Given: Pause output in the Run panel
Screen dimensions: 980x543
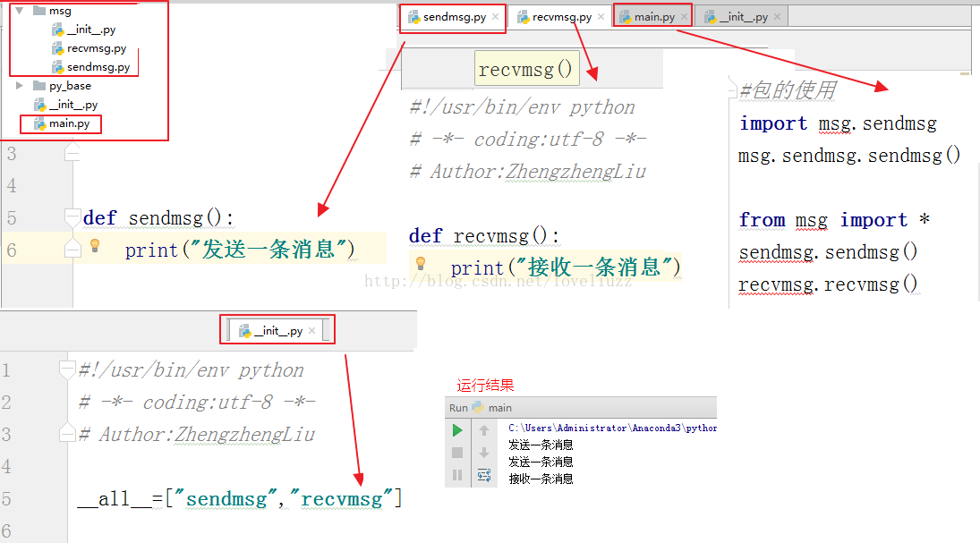Looking at the screenshot, I should [x=456, y=475].
